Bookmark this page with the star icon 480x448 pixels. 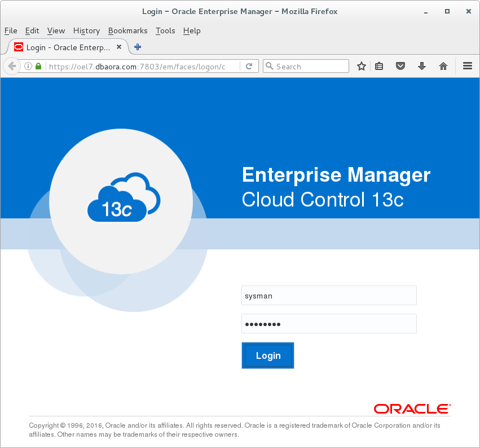(362, 66)
